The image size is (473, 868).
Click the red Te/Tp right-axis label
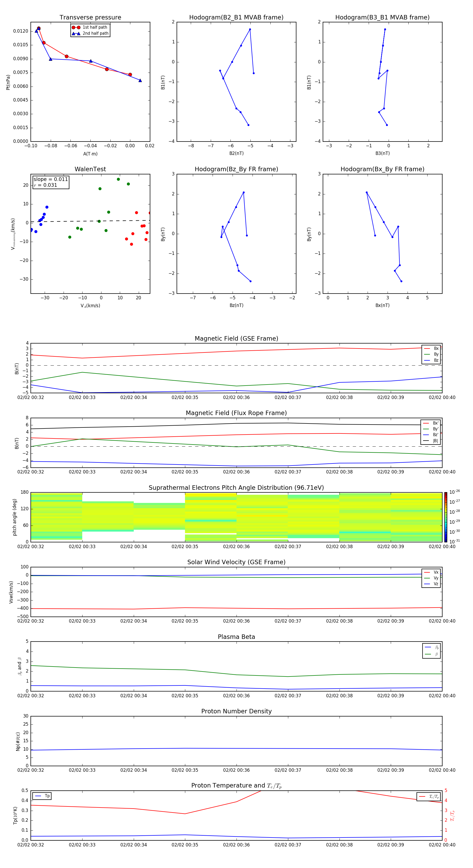(452, 816)
